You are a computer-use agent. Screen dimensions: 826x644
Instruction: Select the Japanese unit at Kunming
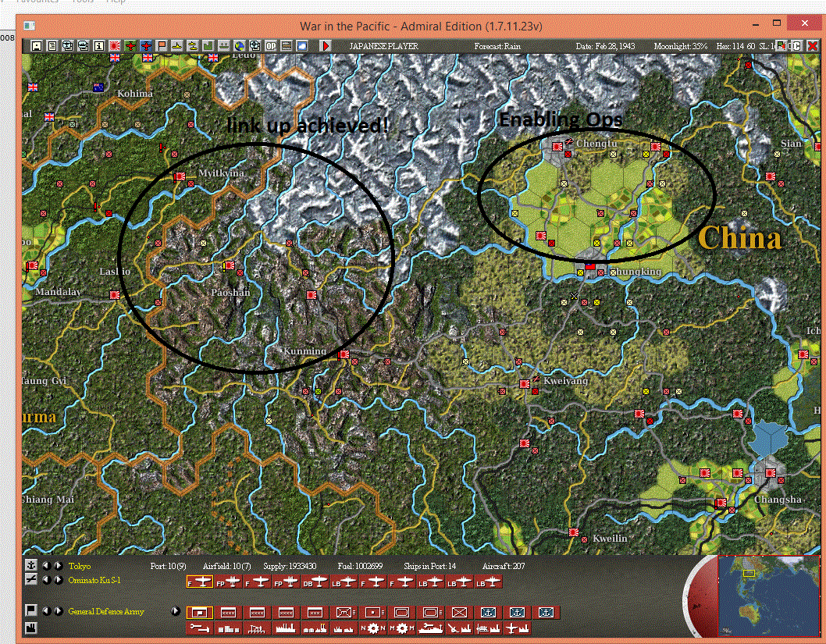click(x=344, y=355)
